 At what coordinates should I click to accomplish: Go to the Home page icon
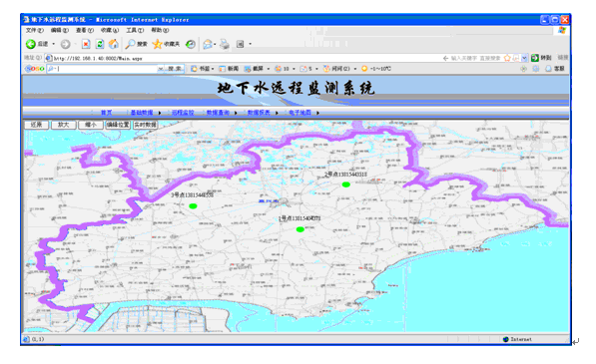point(113,44)
